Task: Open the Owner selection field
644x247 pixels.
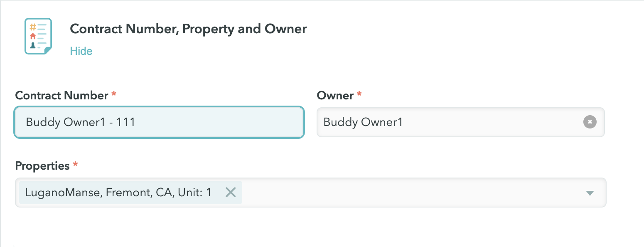Action: [460, 122]
